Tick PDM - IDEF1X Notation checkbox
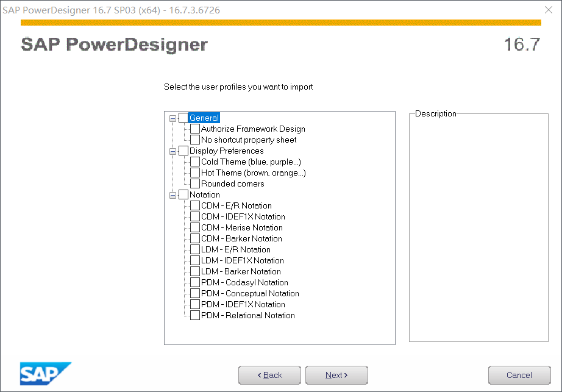 (x=195, y=304)
